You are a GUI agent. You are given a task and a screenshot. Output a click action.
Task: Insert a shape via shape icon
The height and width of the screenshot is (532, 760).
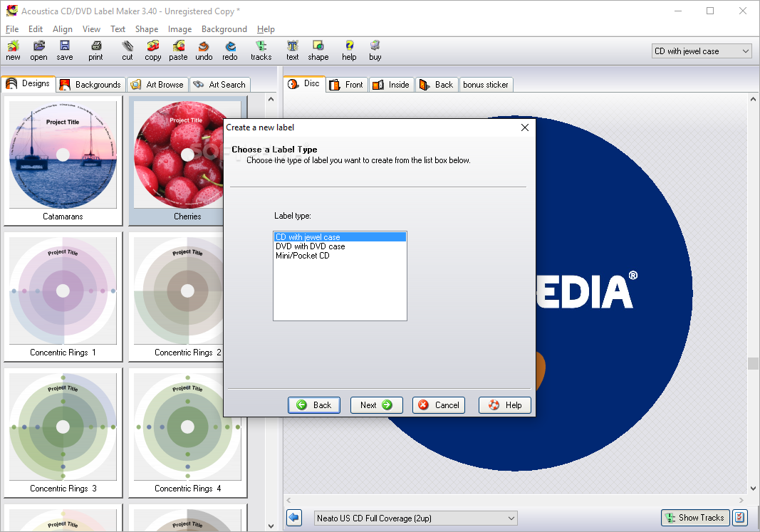[318, 51]
